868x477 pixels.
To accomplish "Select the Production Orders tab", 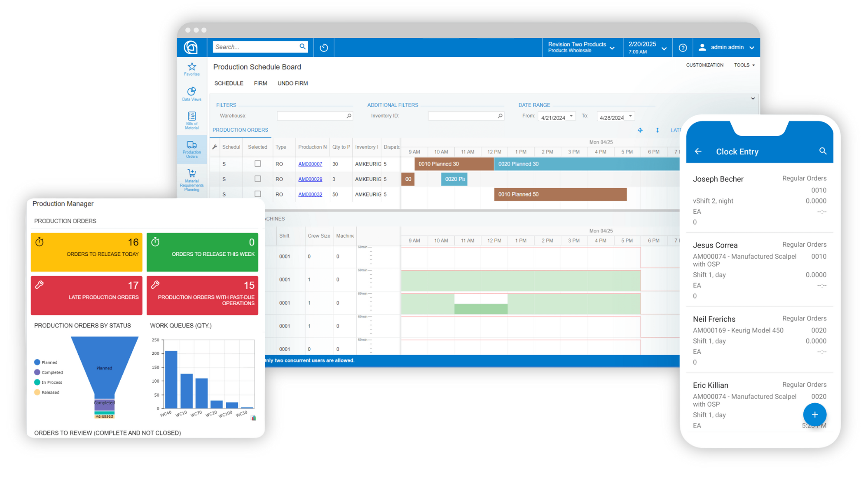I will click(x=240, y=130).
